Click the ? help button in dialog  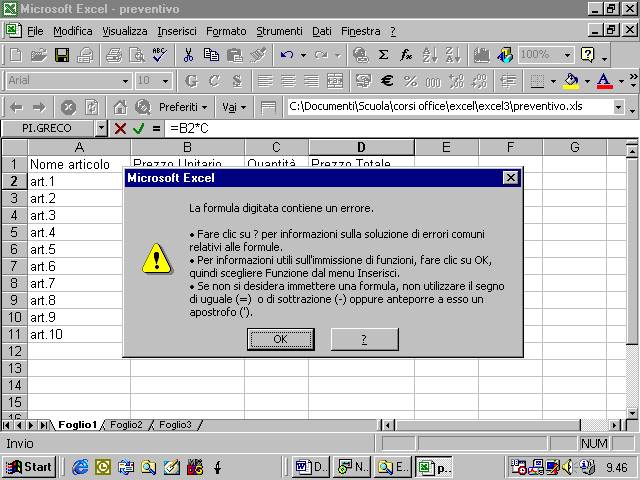tap(364, 339)
